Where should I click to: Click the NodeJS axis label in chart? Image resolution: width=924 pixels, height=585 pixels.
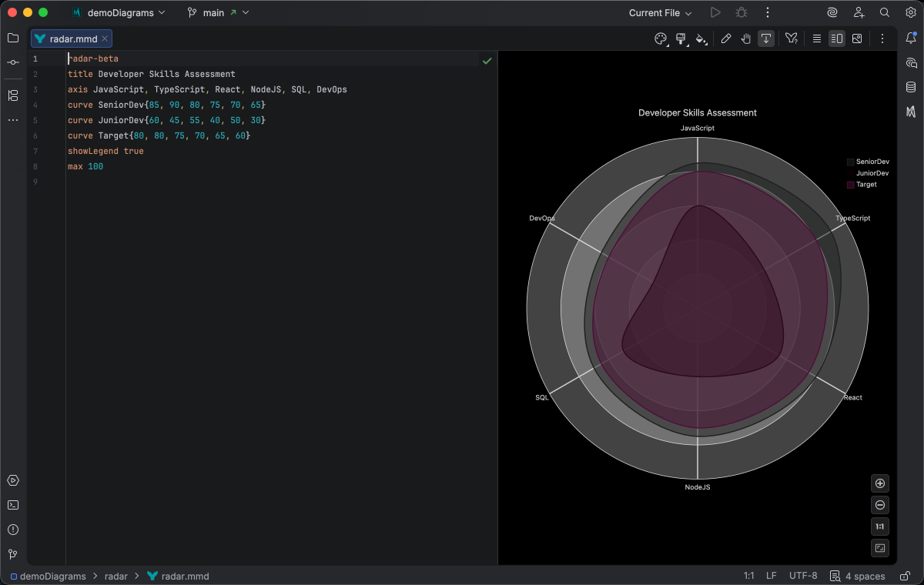(698, 487)
